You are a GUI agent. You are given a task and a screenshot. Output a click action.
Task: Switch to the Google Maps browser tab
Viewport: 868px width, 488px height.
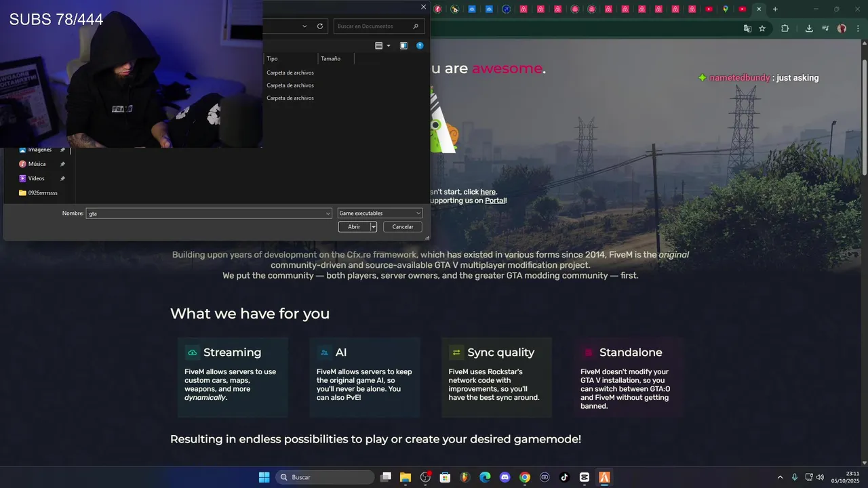pyautogui.click(x=726, y=9)
